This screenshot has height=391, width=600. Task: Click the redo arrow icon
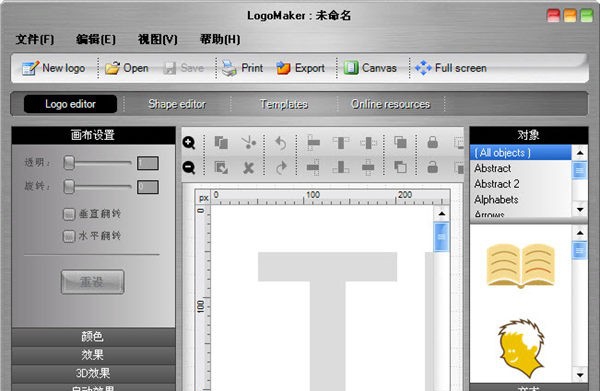click(281, 168)
